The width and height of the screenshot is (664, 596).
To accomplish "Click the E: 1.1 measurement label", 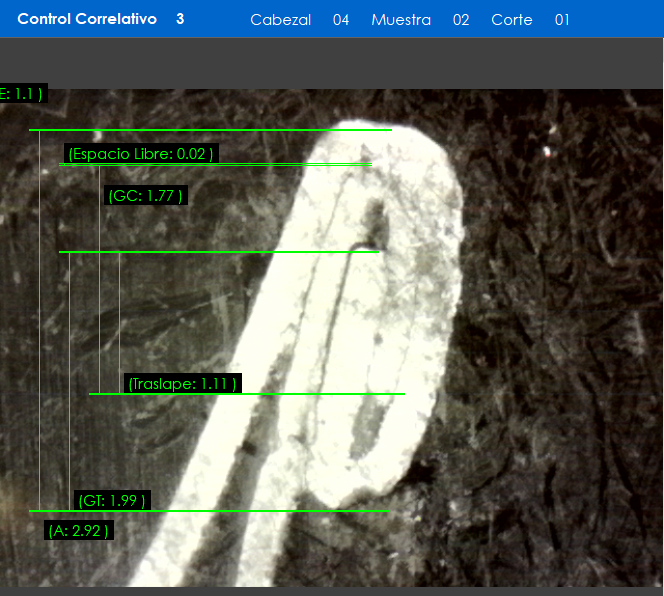I will pyautogui.click(x=21, y=94).
